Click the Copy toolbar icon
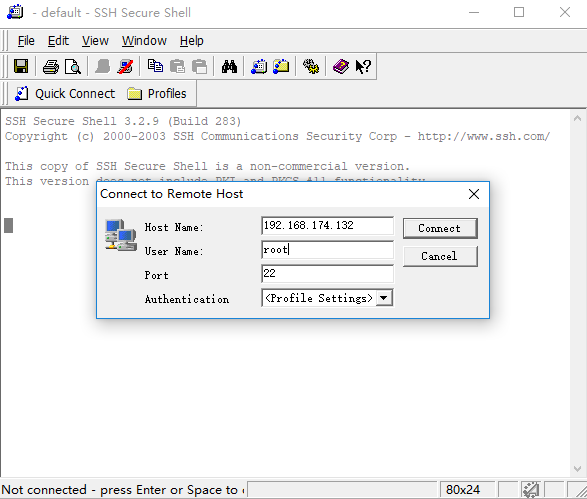 (155, 67)
